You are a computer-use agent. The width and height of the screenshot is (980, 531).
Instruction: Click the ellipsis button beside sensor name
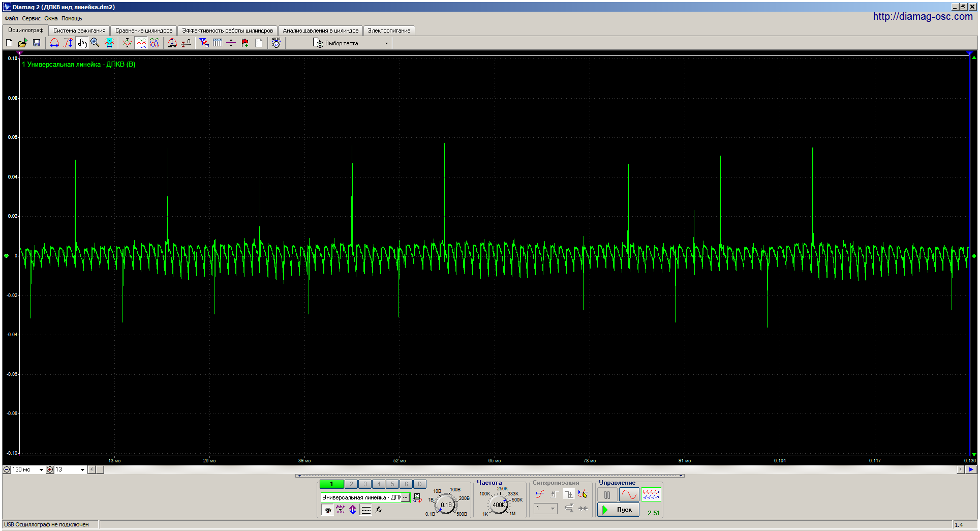[405, 497]
